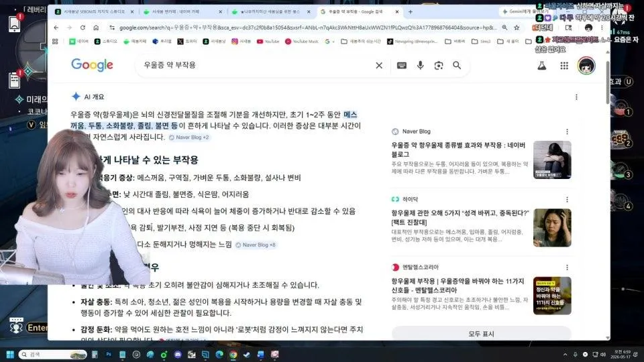The height and width of the screenshot is (362, 644).
Task: Open YouTube Music bookmark
Action: point(302,42)
